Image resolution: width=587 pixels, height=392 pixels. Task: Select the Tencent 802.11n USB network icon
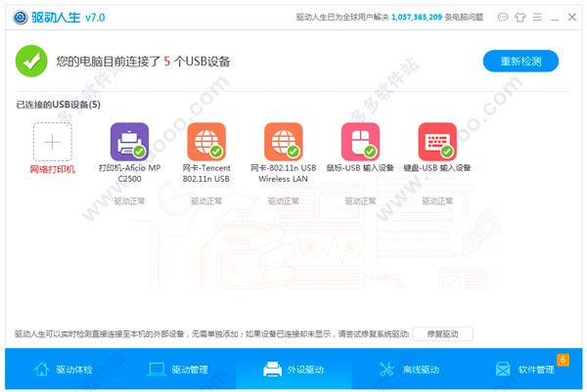206,142
